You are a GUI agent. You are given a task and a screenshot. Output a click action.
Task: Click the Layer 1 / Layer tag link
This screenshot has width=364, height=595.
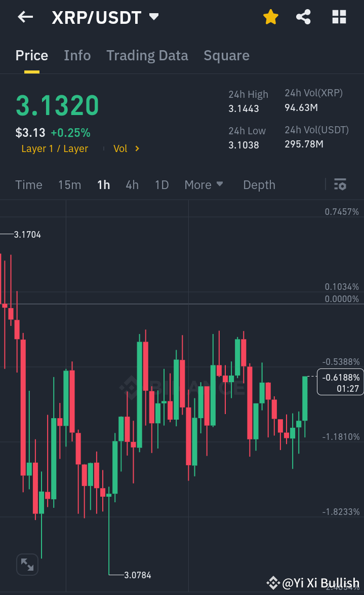click(x=55, y=148)
